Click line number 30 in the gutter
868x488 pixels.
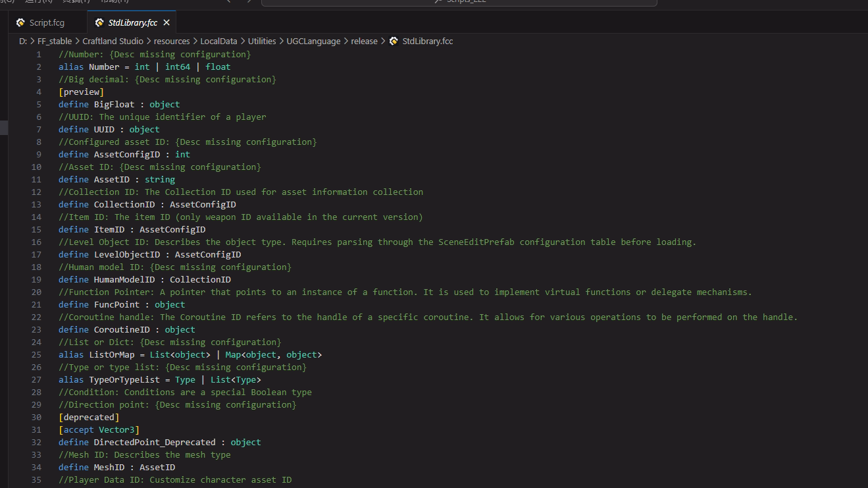tap(36, 417)
